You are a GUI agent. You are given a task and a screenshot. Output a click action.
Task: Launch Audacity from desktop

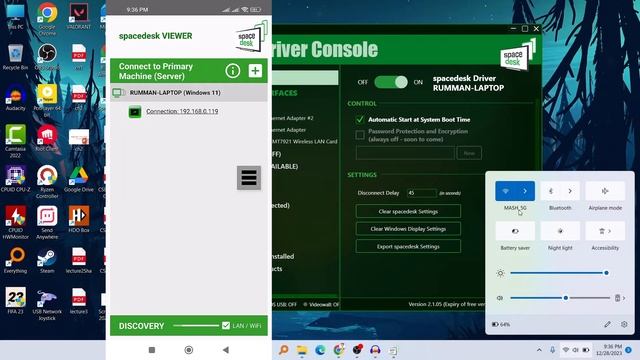[x=16, y=98]
